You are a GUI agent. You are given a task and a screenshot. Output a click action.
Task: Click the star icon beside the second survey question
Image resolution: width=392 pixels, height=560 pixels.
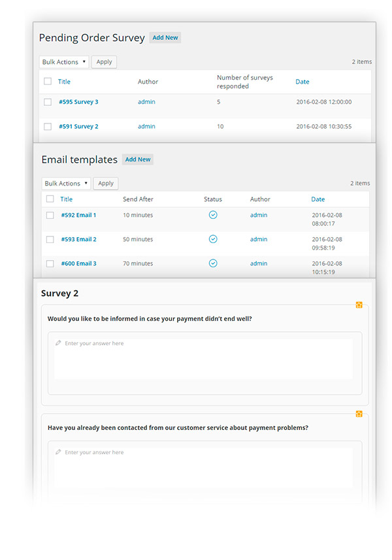359,414
